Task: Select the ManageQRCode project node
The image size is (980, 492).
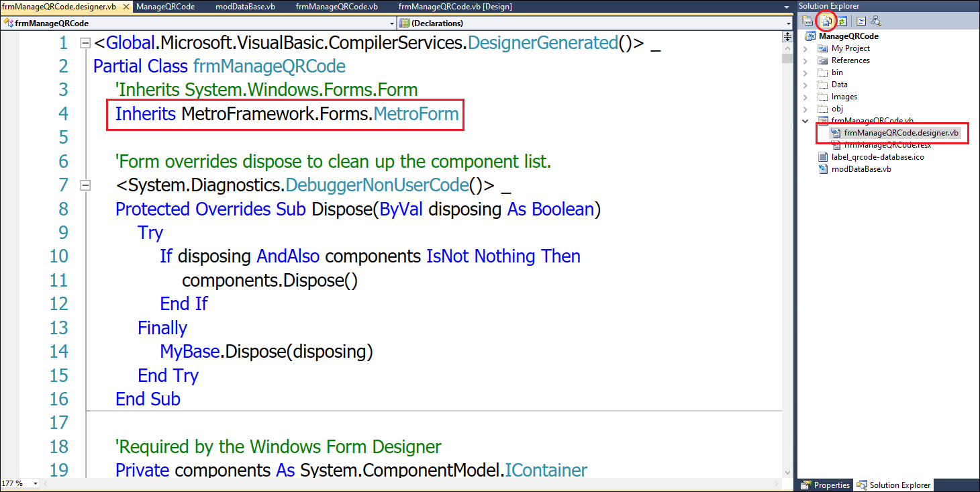Action: pos(848,36)
